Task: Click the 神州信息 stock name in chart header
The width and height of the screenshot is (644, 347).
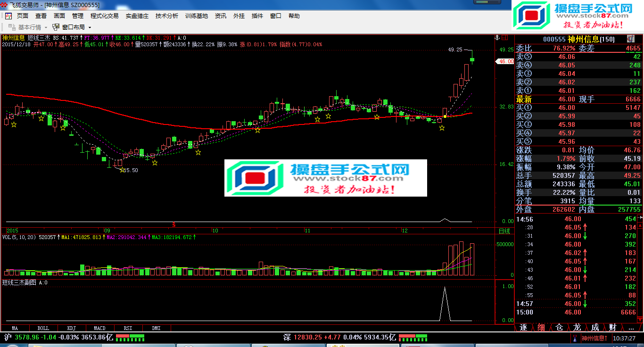Action: (13, 38)
